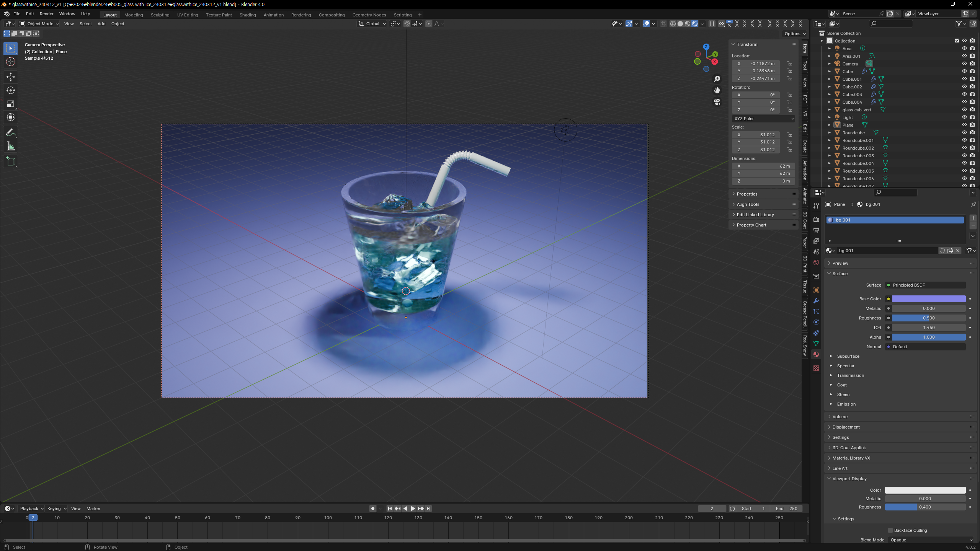Screen dimensions: 980x551
Task: Toggle the Collection exclude checkbox
Action: 957,41
